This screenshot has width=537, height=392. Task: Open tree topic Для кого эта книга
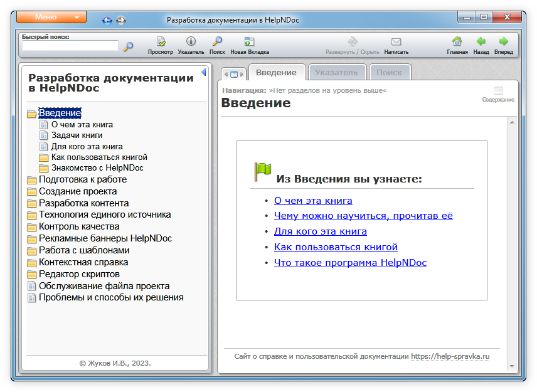87,147
